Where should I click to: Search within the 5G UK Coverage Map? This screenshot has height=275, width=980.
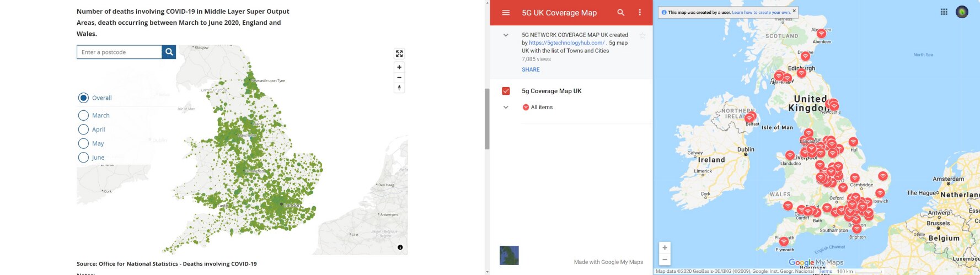(x=621, y=13)
